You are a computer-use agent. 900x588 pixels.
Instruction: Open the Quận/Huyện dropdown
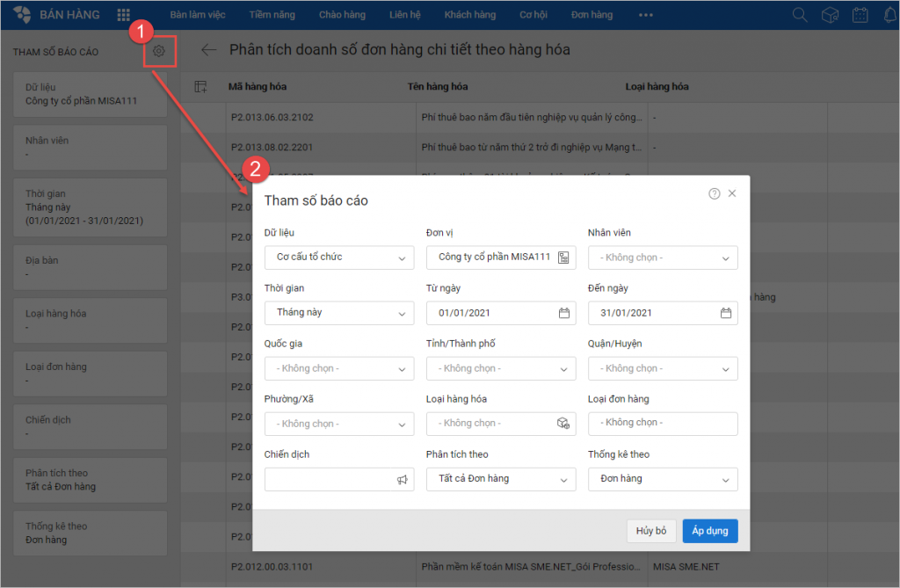663,368
